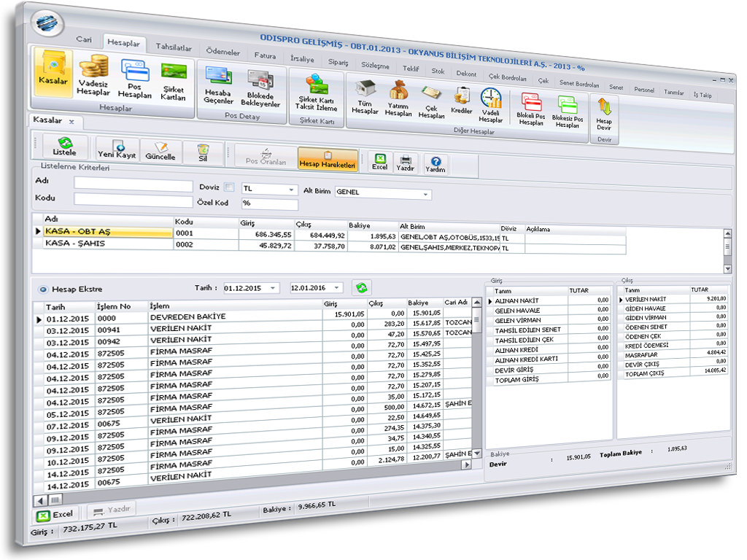This screenshot has height=560, width=747.
Task: Open Hesap Hareketleri toolbar item
Action: (x=328, y=159)
